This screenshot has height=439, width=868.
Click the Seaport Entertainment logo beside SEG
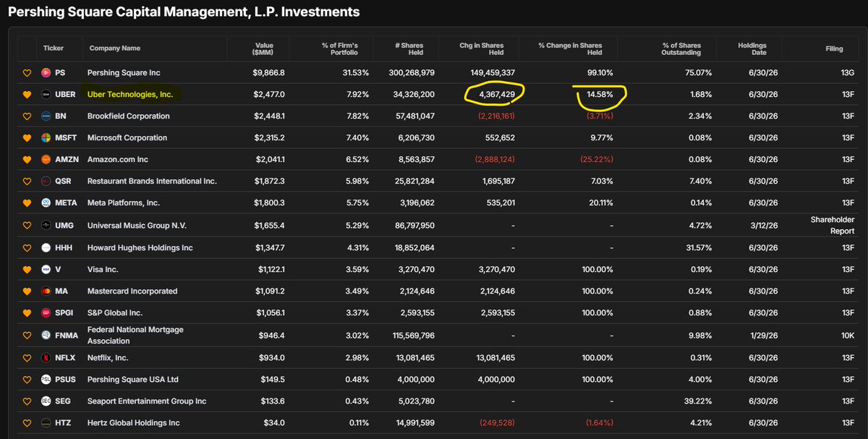point(47,401)
